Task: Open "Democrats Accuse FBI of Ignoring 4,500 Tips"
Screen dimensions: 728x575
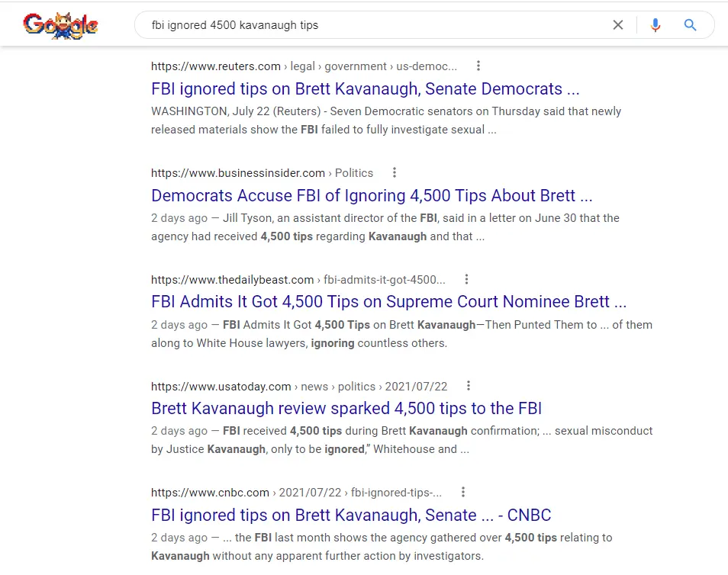Action: 372,195
